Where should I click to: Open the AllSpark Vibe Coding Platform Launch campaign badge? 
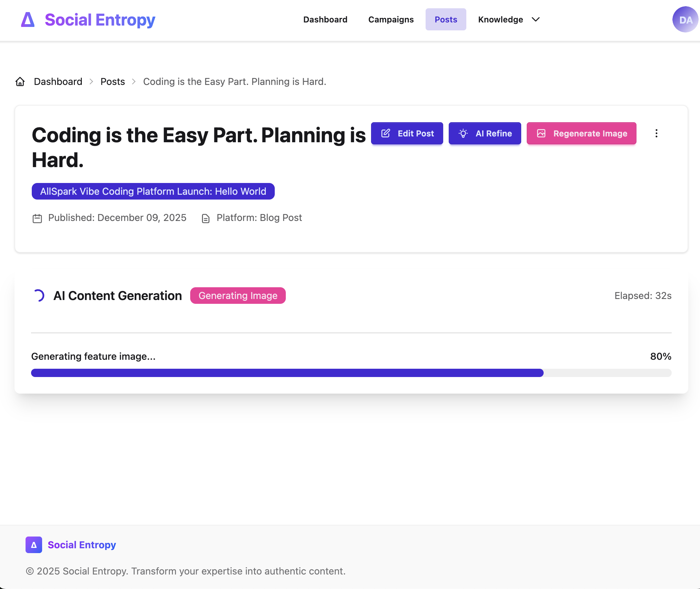point(153,191)
